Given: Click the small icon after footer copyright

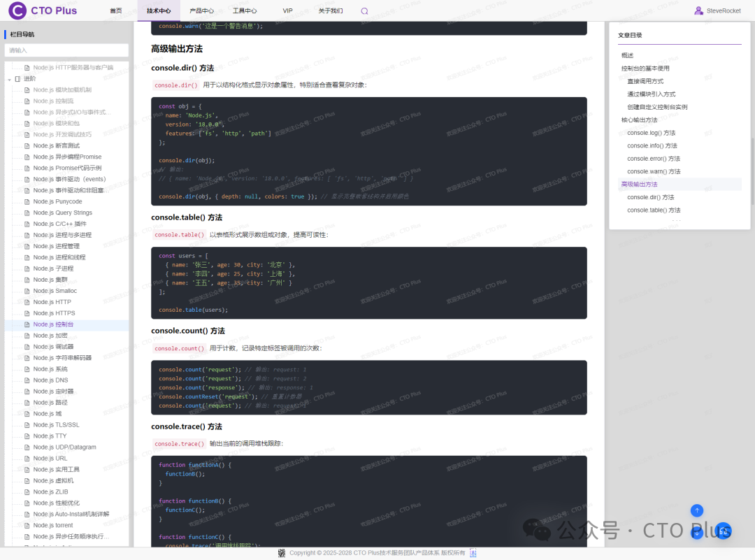Looking at the screenshot, I should 473,553.
